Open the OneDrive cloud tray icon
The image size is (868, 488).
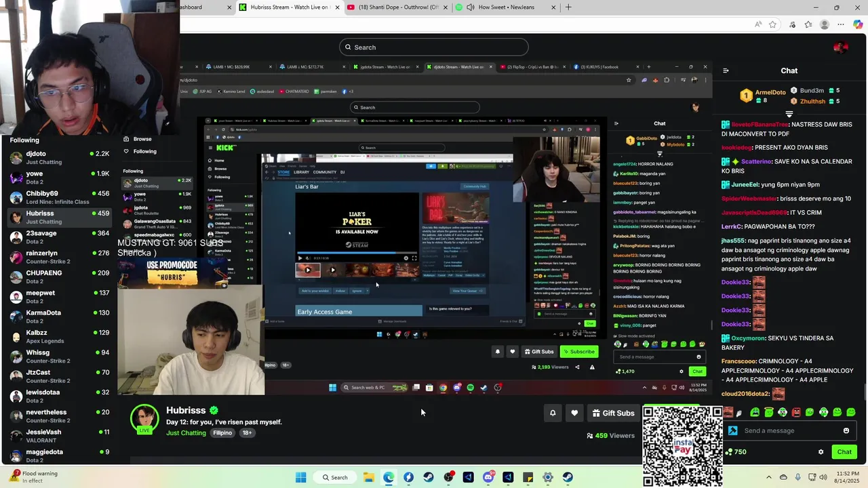coord(783,477)
